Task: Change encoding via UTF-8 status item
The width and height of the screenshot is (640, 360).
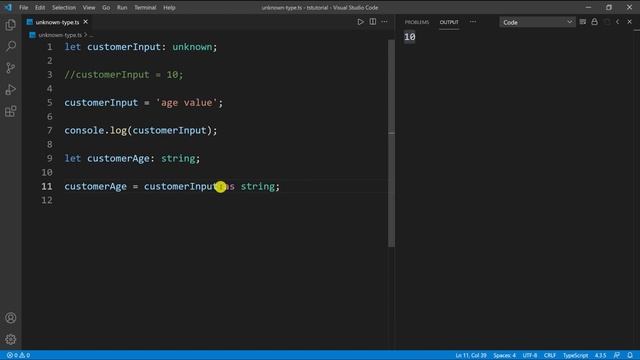Action: click(530, 355)
